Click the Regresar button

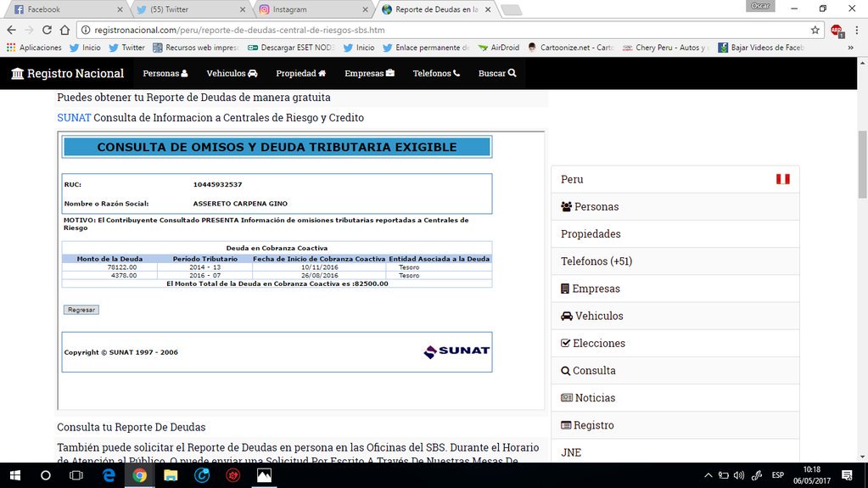pyautogui.click(x=81, y=310)
